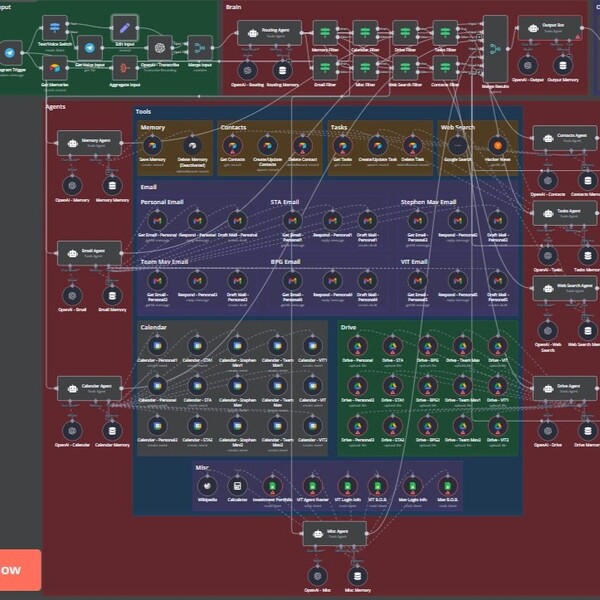Open the Misc Agent node
Viewport: 600px width, 600px height.
335,533
